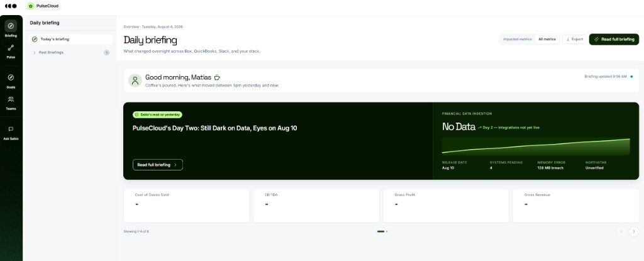Click the green briefing status dot

631,77
